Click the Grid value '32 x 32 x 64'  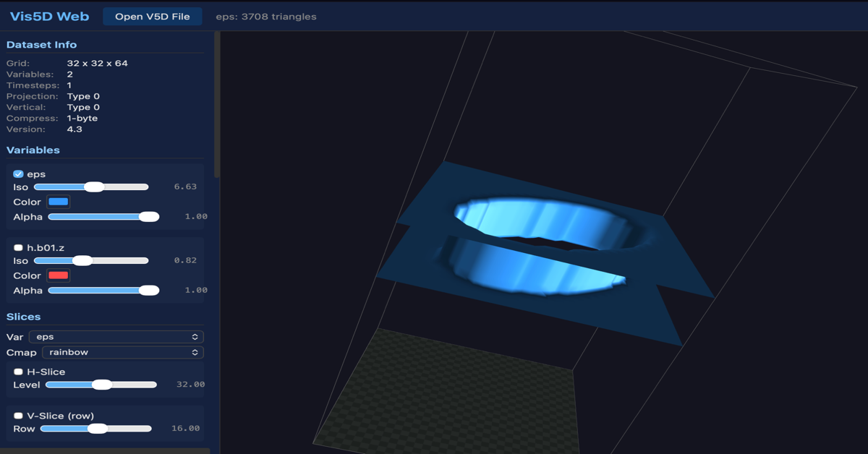98,64
